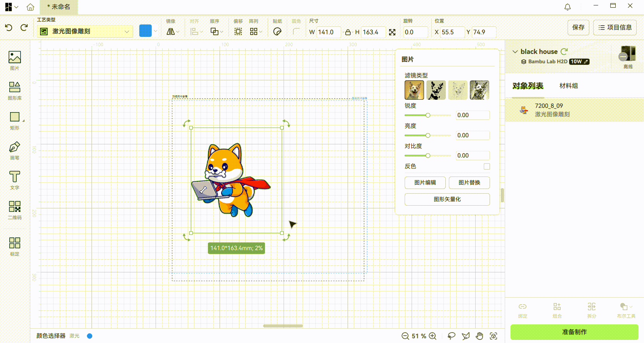644x343 pixels.
Task: Click the Contrast value field
Action: [473, 156]
